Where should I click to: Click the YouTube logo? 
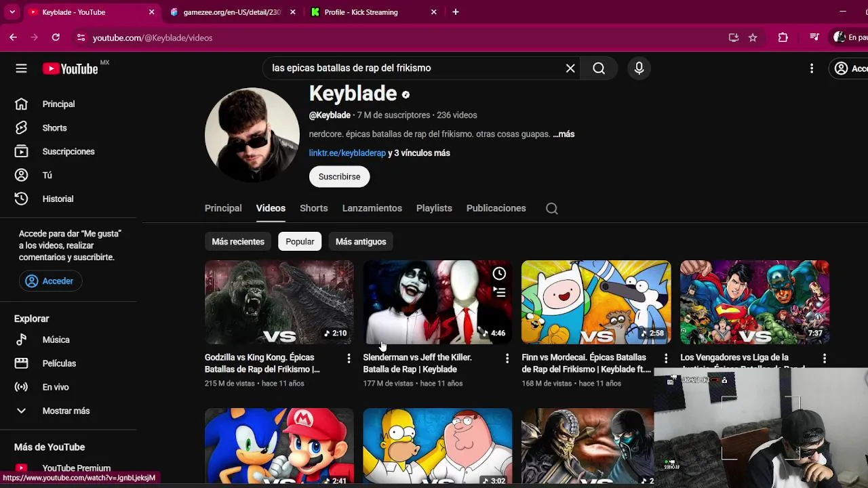(x=71, y=68)
